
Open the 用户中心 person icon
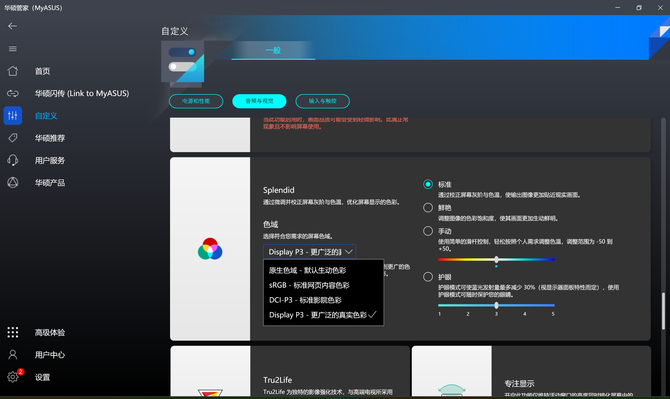[13, 355]
